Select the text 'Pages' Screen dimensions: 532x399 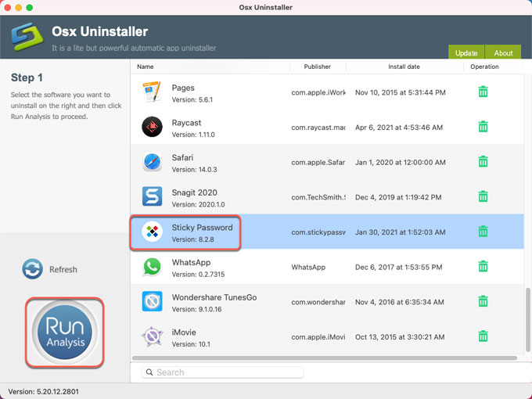(x=183, y=88)
